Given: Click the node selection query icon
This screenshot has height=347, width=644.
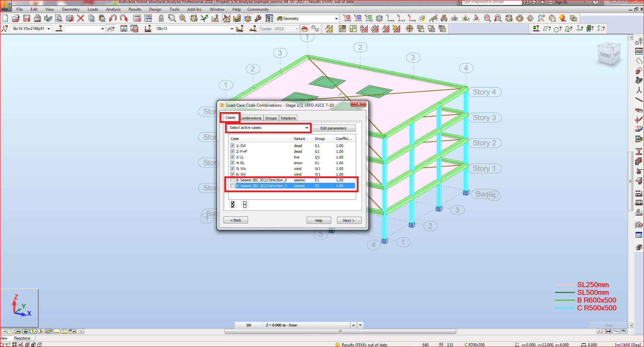Looking at the screenshot, I should point(5,29).
